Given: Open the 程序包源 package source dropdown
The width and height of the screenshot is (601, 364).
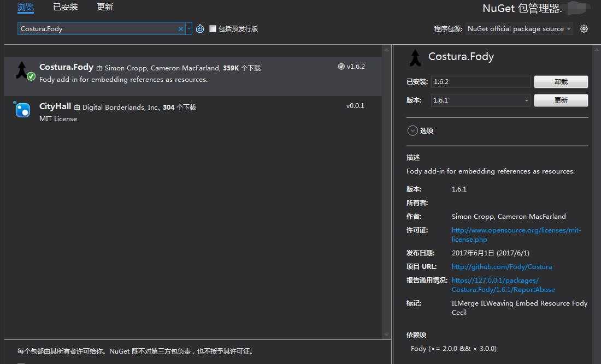Looking at the screenshot, I should click(519, 29).
